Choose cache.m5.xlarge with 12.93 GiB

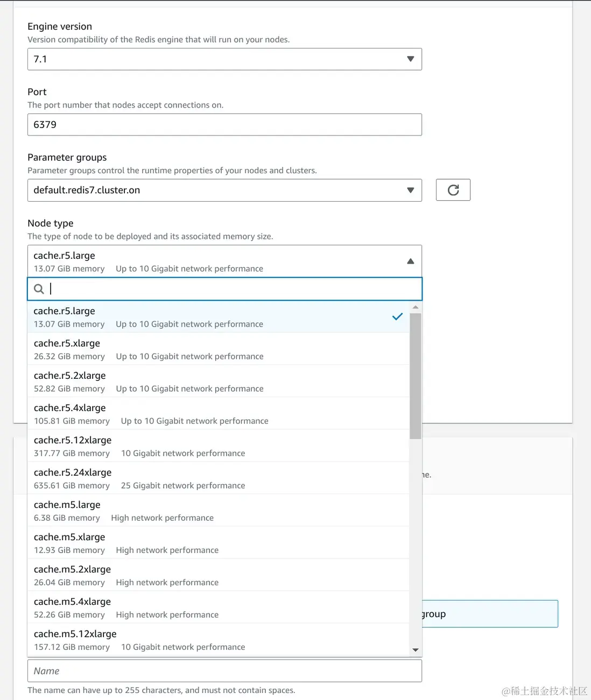pyautogui.click(x=219, y=543)
